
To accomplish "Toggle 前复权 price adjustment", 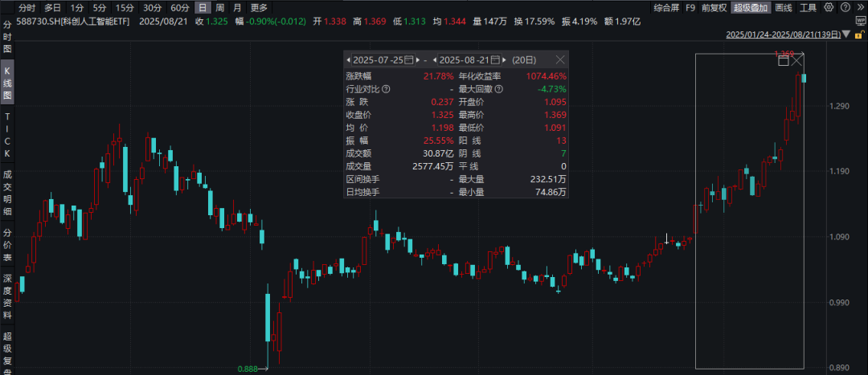I will pos(713,8).
